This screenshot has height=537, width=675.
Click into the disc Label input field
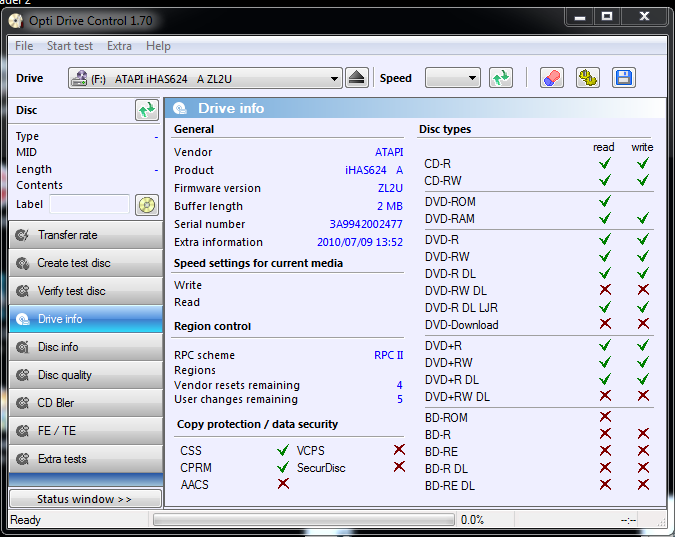[89, 204]
